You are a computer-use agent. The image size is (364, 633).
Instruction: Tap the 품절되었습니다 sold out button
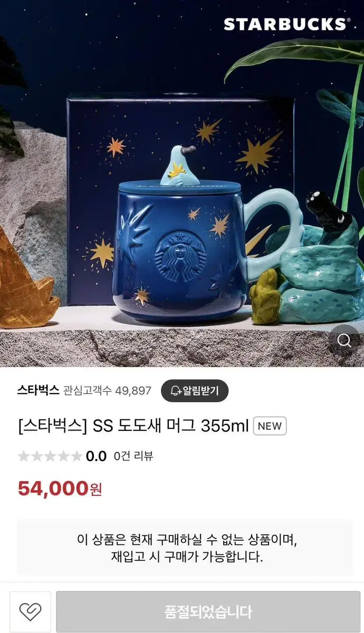click(208, 612)
